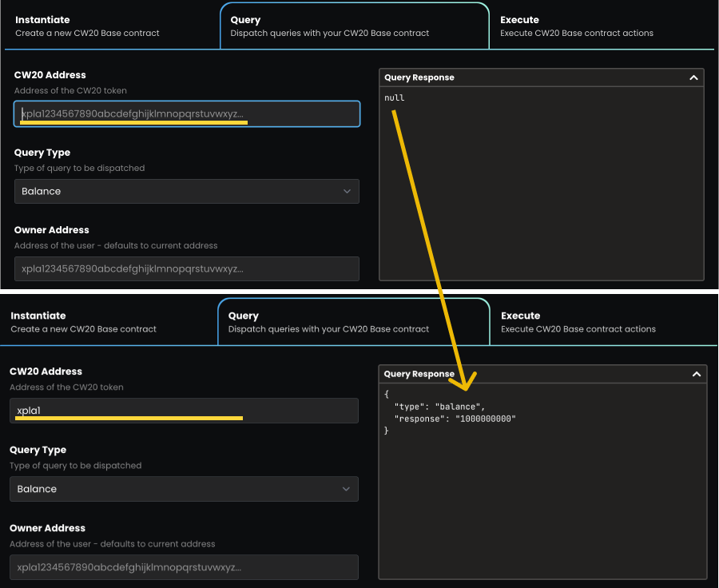Collapse the Query Response panel showing balance JSON
Viewport: 719px width, 588px height.
pyautogui.click(x=696, y=374)
